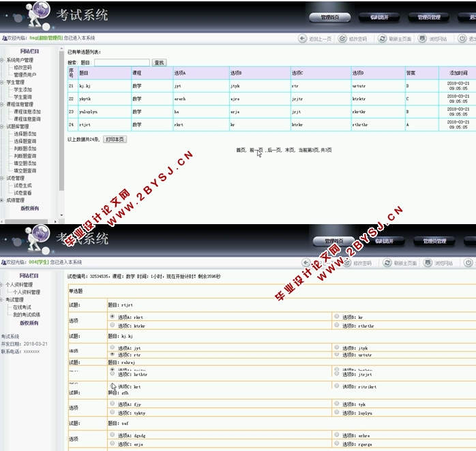476x451 pixels.
Task: Choose radio option 选项D: luylyu for question zfh
Action: coord(336,413)
